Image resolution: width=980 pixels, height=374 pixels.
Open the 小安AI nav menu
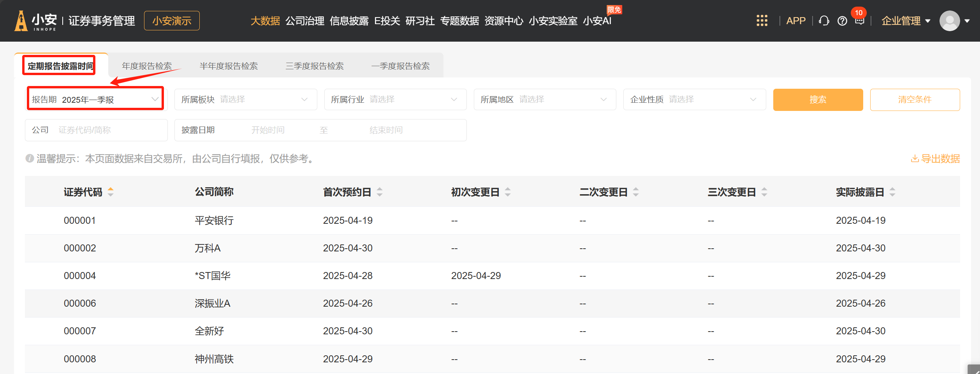[x=597, y=21]
